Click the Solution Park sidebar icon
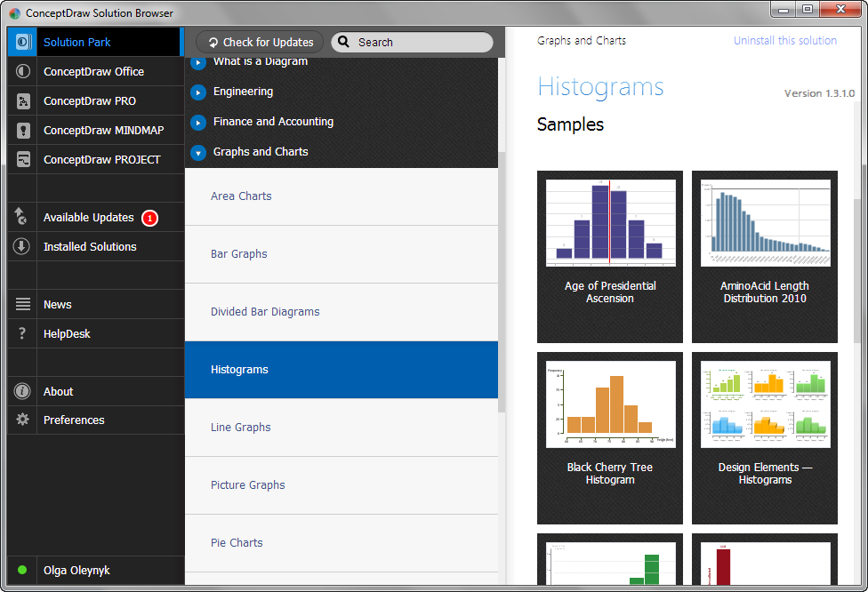This screenshot has width=868, height=592. tap(23, 42)
